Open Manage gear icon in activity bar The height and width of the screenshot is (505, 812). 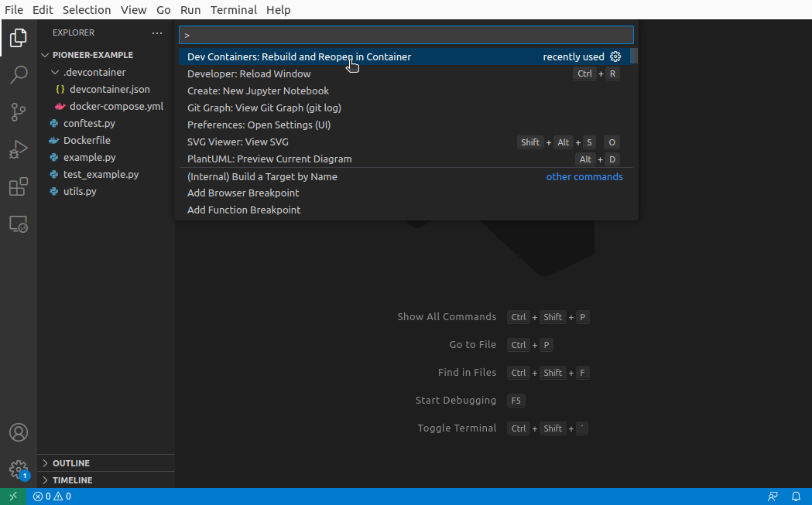point(19,469)
